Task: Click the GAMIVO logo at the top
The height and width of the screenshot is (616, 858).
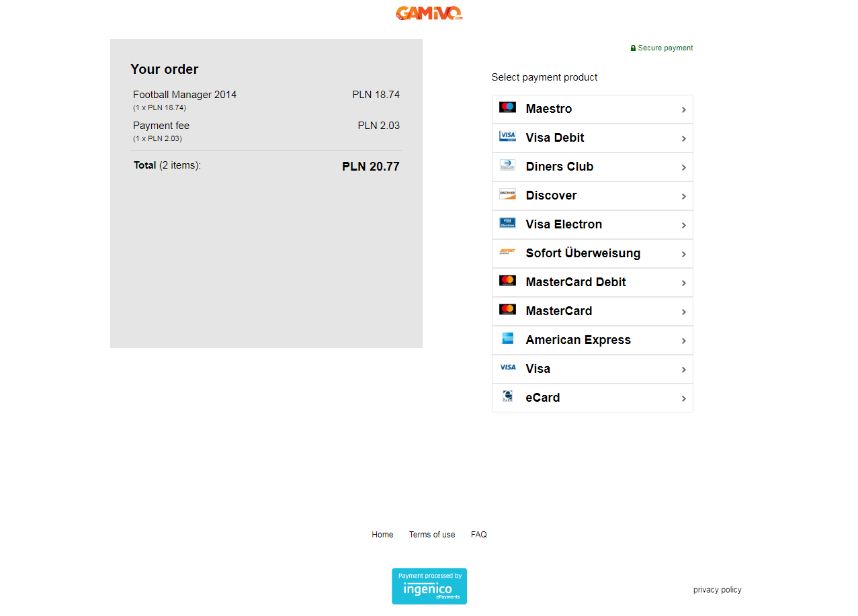Action: click(429, 13)
